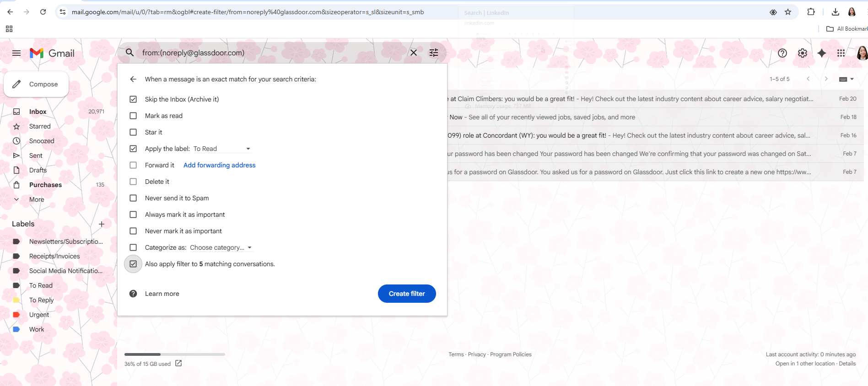Click the storage usage progress bar

pyautogui.click(x=175, y=354)
